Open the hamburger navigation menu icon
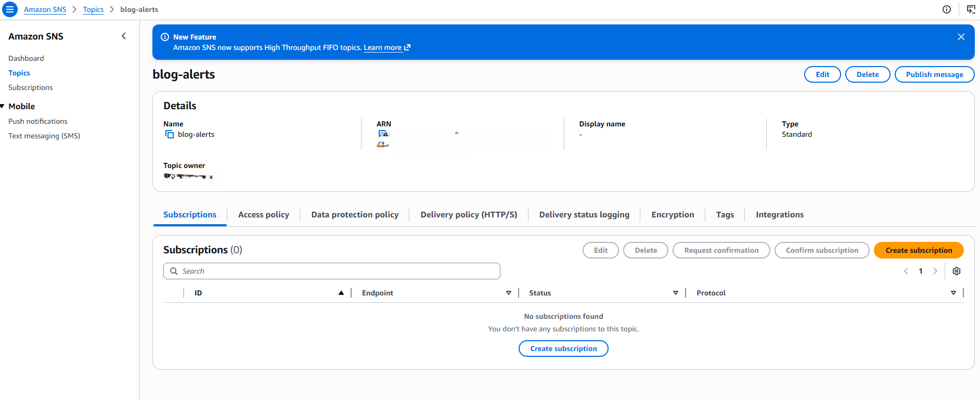The height and width of the screenshot is (400, 980). click(10, 9)
